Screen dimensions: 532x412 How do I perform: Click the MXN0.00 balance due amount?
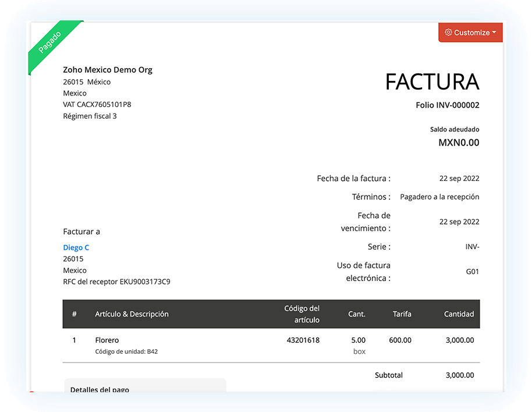(459, 142)
